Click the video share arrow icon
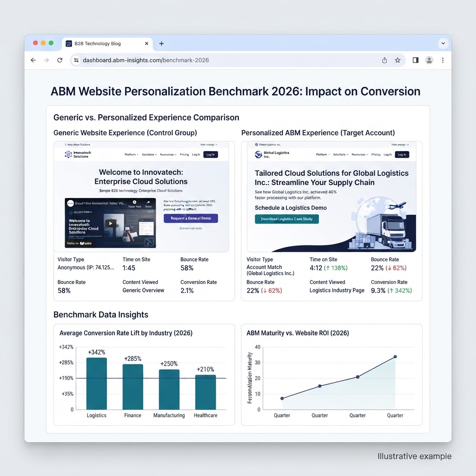 [148, 203]
